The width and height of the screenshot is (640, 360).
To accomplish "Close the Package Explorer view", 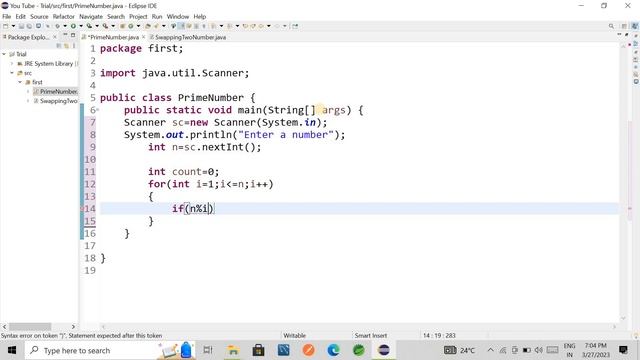I will [x=55, y=37].
